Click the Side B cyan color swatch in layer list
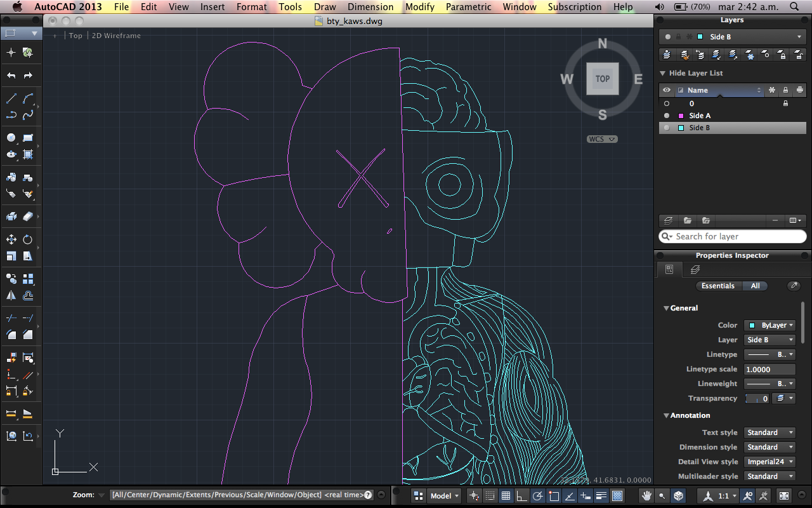This screenshot has height=508, width=812. point(681,128)
